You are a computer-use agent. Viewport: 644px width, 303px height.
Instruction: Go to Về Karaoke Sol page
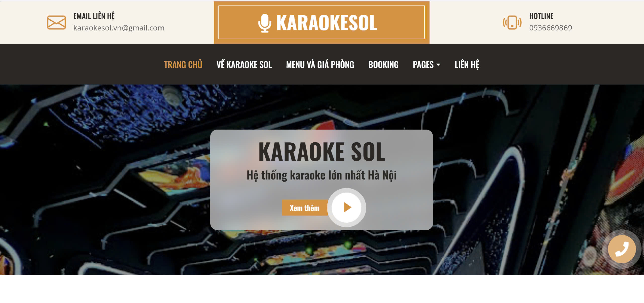click(244, 65)
